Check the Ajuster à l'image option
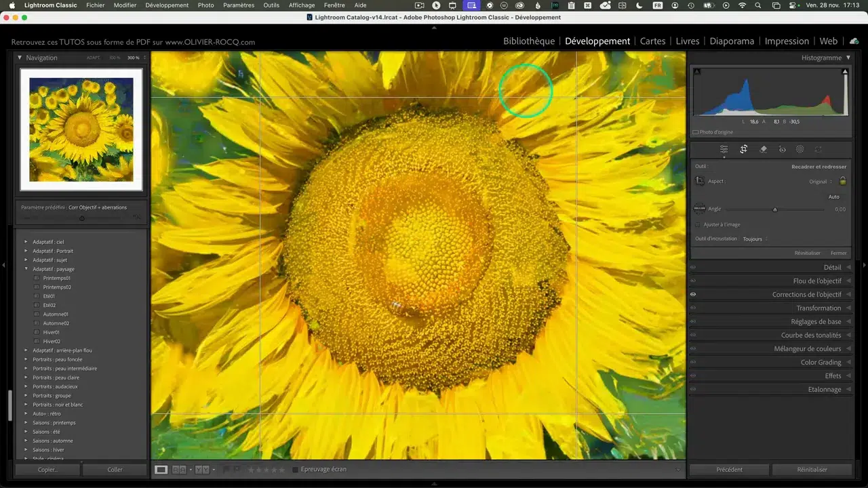Viewport: 868px width, 488px height. click(x=698, y=224)
